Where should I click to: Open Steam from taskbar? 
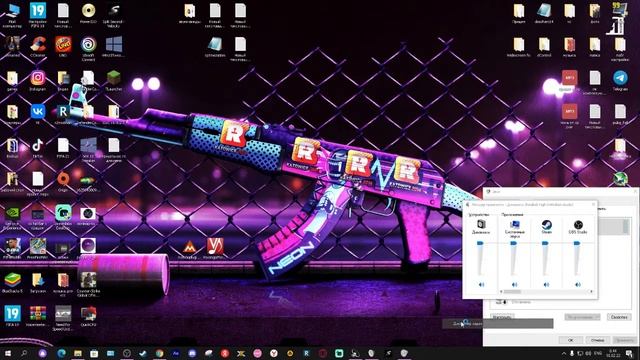click(143, 353)
